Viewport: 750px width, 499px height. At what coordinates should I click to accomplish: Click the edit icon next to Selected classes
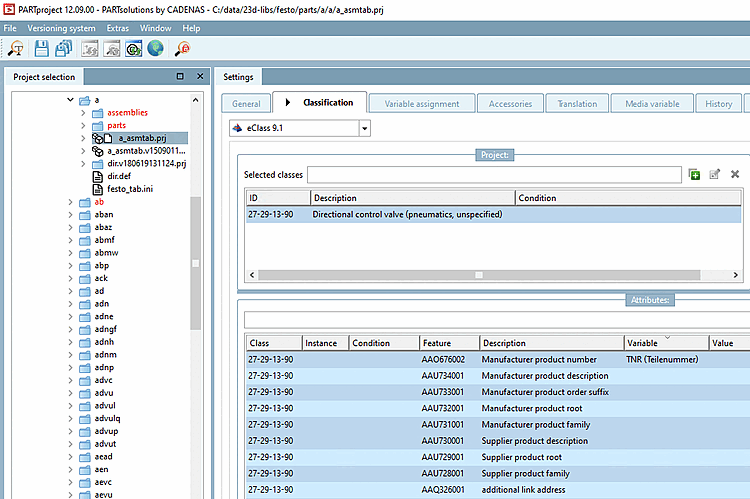(x=714, y=174)
